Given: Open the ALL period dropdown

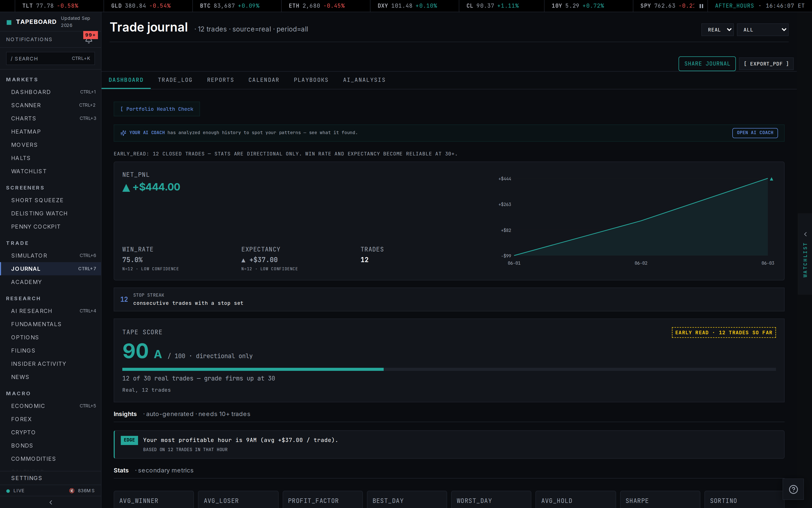Looking at the screenshot, I should (x=762, y=30).
